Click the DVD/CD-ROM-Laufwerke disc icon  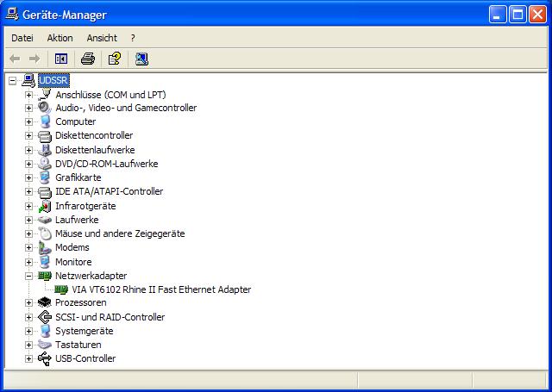click(x=45, y=164)
